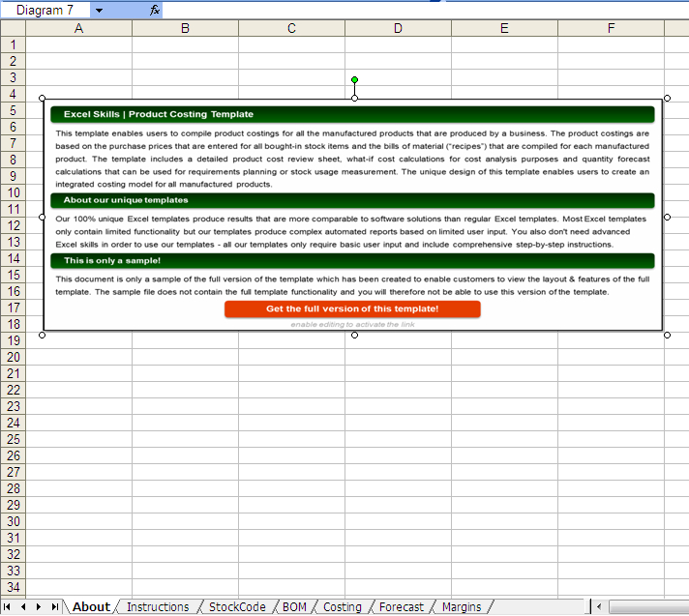This screenshot has width=689, height=616.
Task: Click the left-middle sizing handle of the diagram
Action: (x=43, y=217)
